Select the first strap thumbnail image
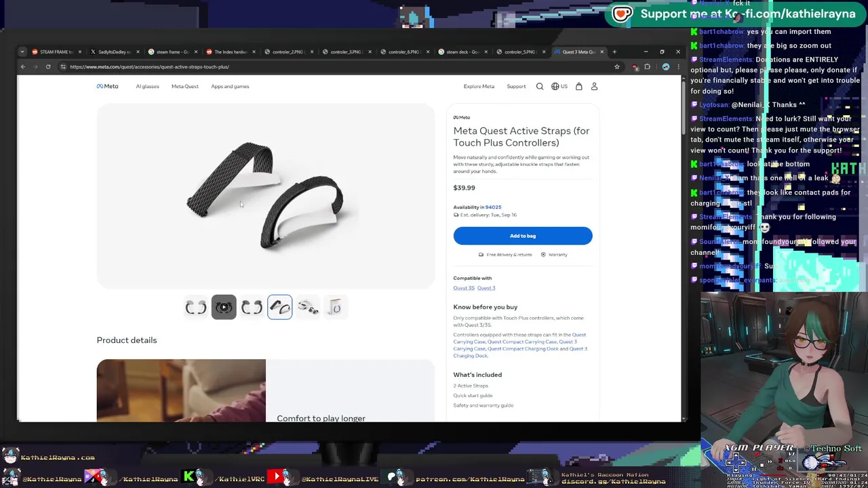Image resolution: width=868 pixels, height=488 pixels. click(x=195, y=308)
